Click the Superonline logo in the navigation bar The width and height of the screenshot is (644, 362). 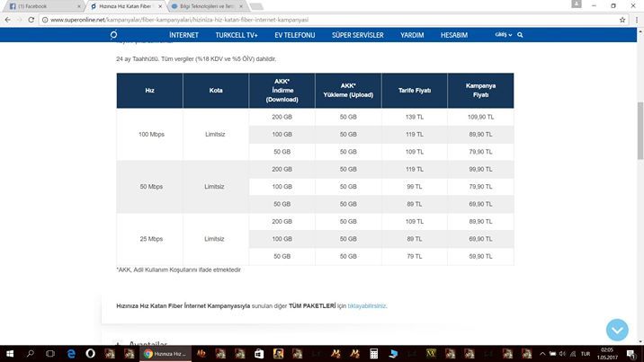click(113, 35)
